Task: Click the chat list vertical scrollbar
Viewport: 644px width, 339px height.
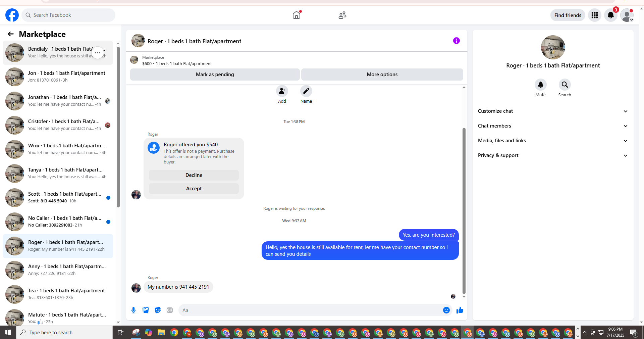Action: pos(118,128)
